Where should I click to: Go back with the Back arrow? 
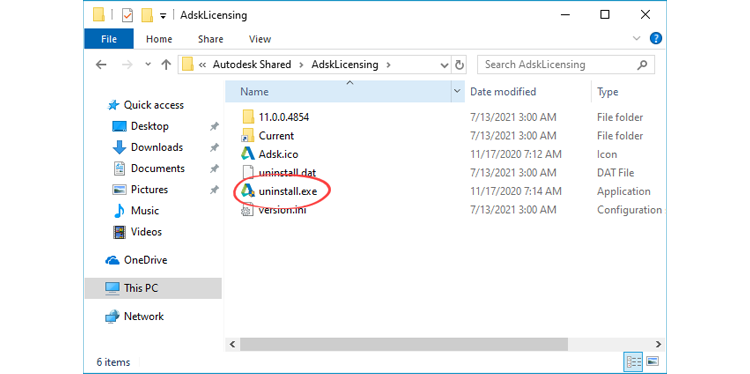101,65
